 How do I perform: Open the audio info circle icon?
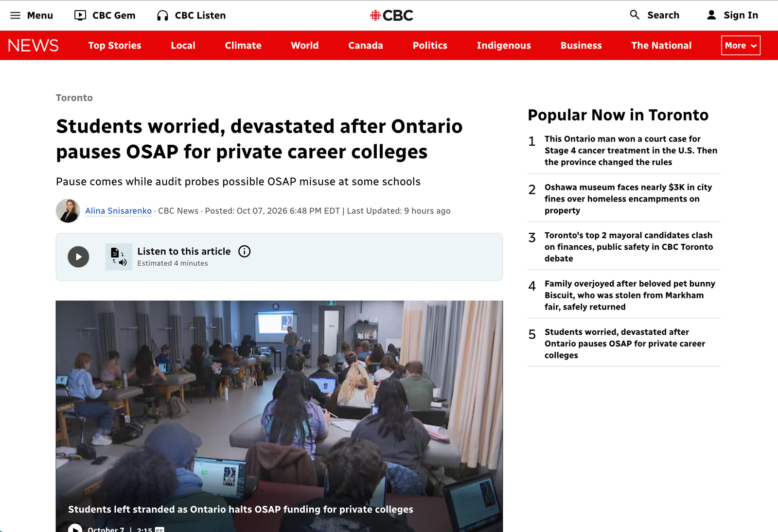pyautogui.click(x=245, y=251)
